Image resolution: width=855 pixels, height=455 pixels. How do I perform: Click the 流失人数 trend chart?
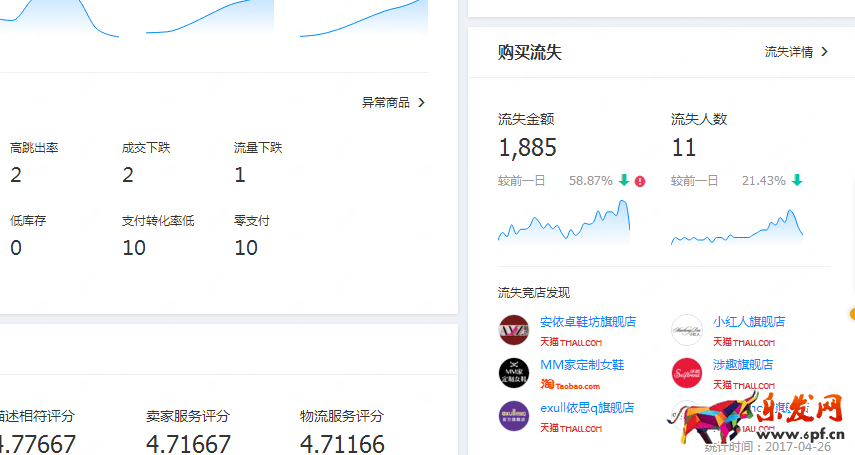pyautogui.click(x=737, y=227)
